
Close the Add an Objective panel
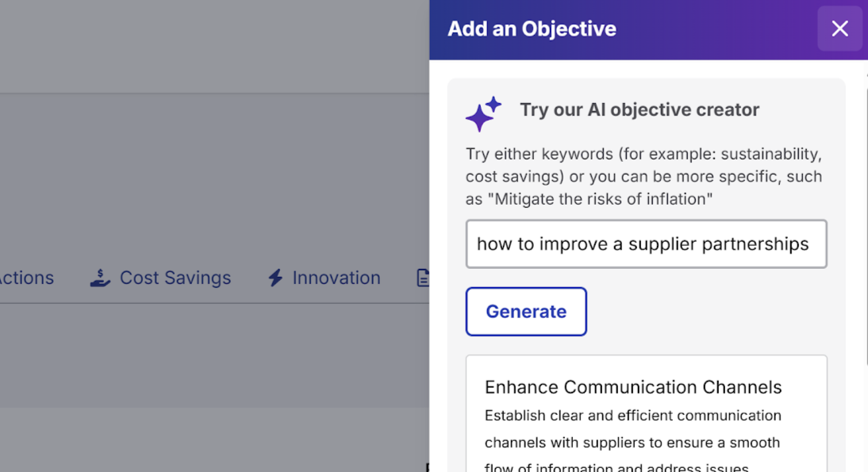point(839,29)
